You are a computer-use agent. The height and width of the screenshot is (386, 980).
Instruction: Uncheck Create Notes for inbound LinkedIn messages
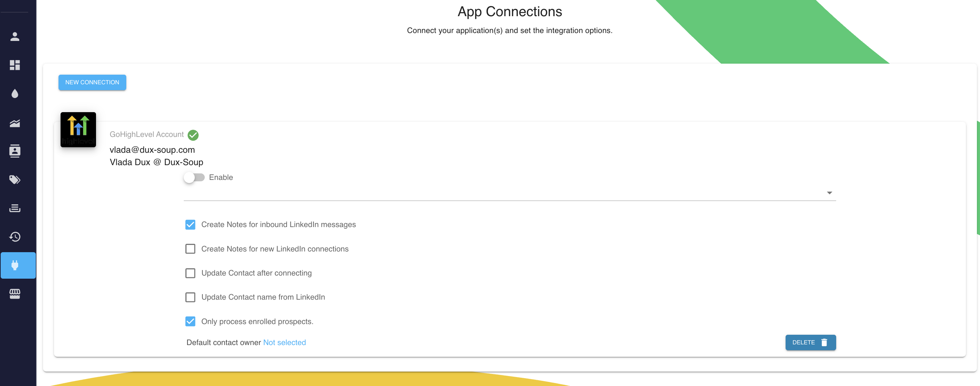[x=190, y=225]
